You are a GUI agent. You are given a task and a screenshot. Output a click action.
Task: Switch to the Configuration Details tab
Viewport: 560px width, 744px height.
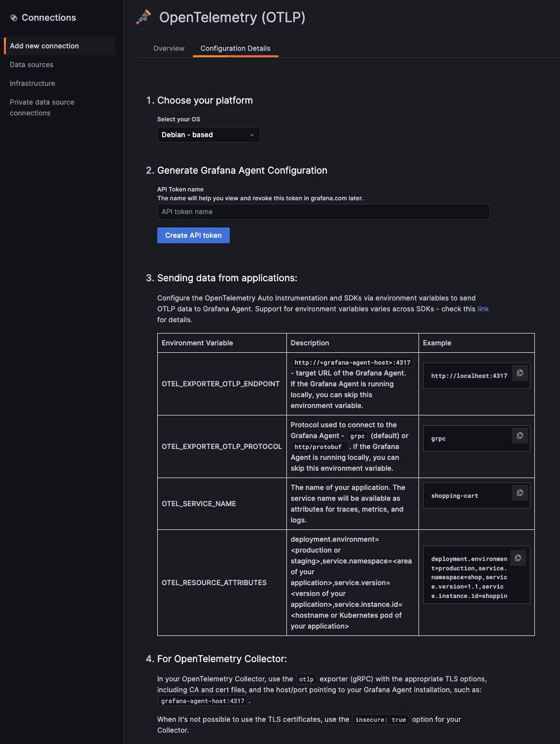(235, 48)
